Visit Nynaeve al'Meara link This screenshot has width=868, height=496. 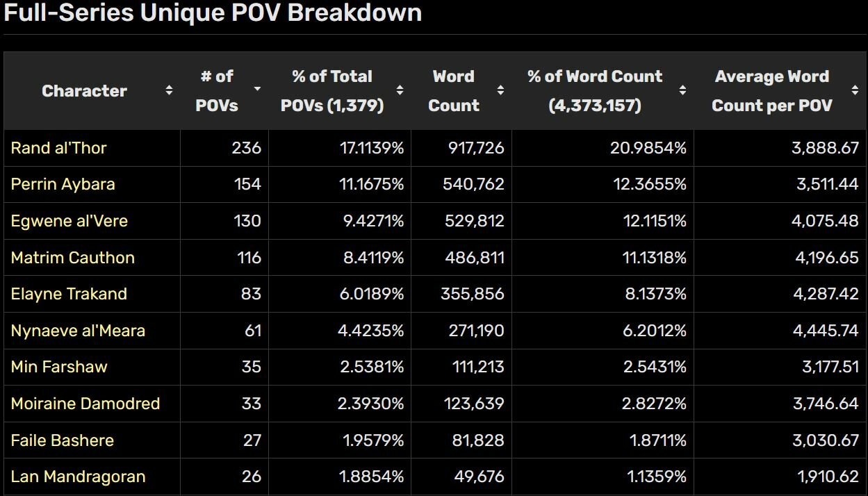pyautogui.click(x=78, y=331)
